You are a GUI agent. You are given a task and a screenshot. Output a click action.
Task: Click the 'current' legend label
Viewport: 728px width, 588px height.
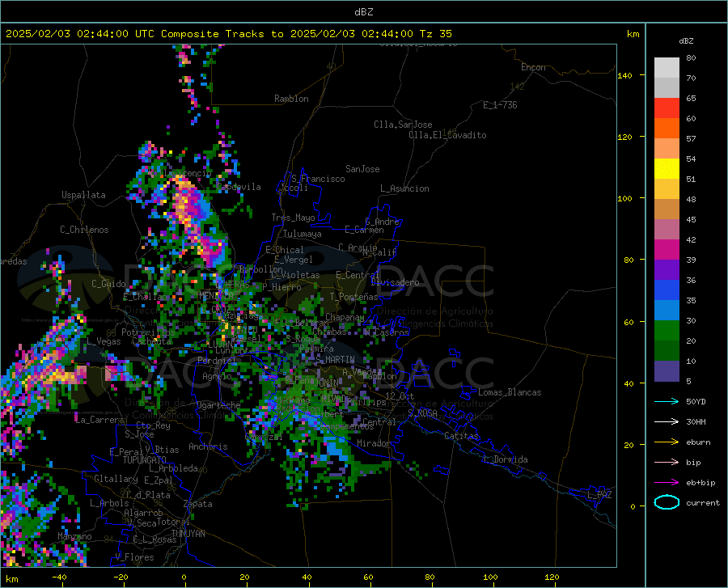pyautogui.click(x=703, y=502)
